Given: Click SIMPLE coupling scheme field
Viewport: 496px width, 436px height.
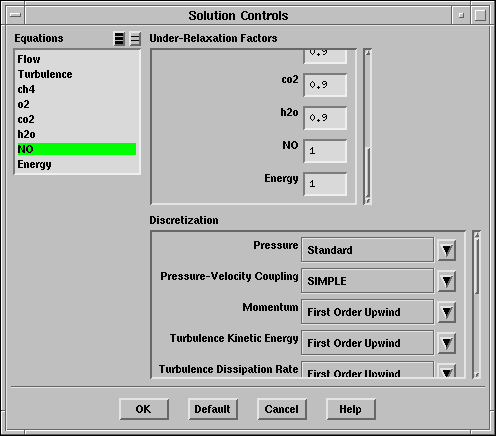Looking at the screenshot, I should (x=367, y=281).
